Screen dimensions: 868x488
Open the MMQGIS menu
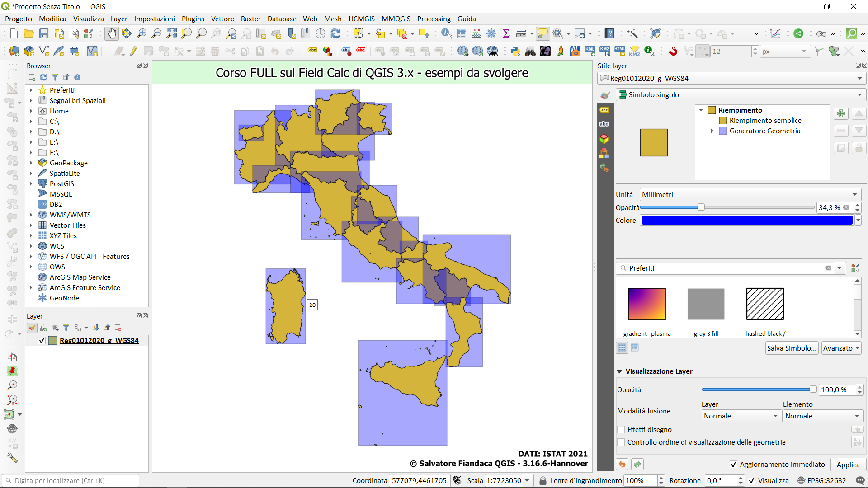pos(396,19)
